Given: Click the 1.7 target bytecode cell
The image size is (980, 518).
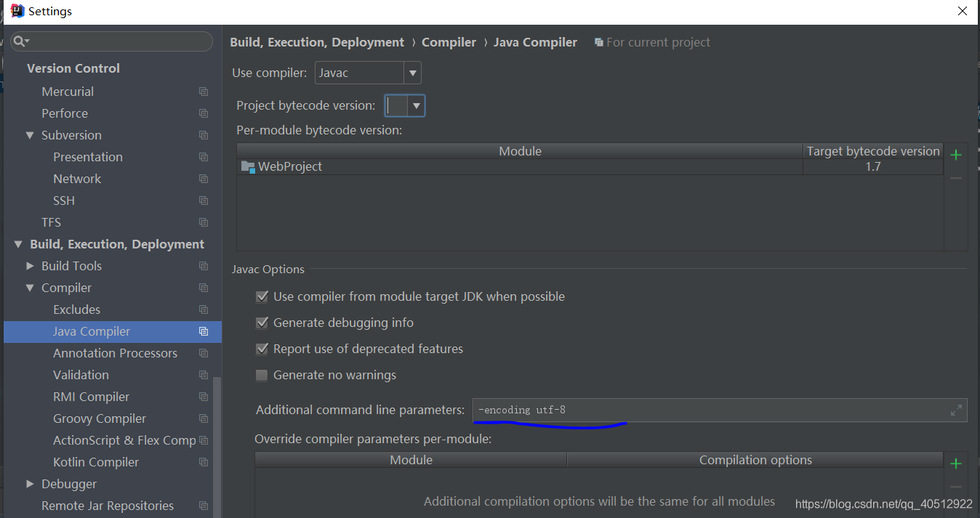Looking at the screenshot, I should coord(873,167).
